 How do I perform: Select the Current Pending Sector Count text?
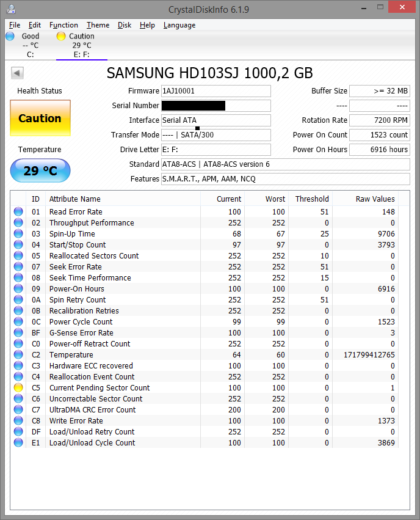pyautogui.click(x=100, y=387)
